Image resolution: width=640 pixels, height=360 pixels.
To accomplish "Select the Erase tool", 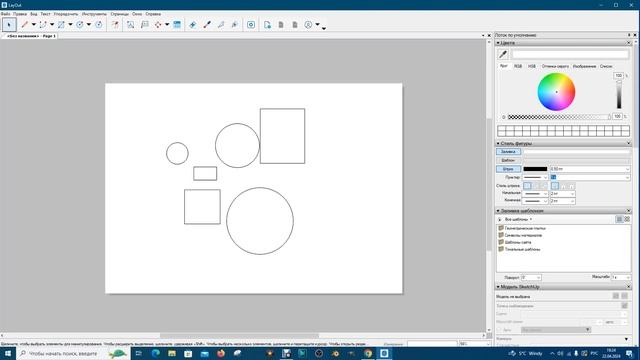I will (x=193, y=24).
